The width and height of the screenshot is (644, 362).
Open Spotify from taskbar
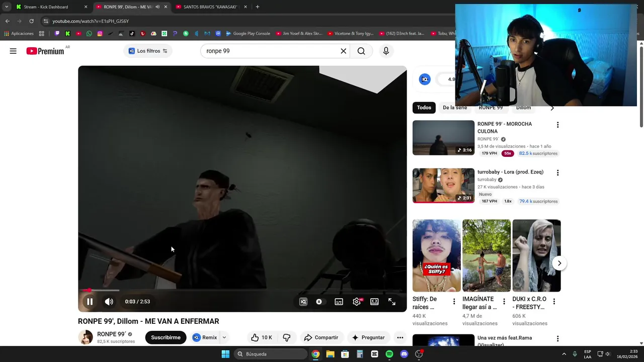[x=389, y=354]
